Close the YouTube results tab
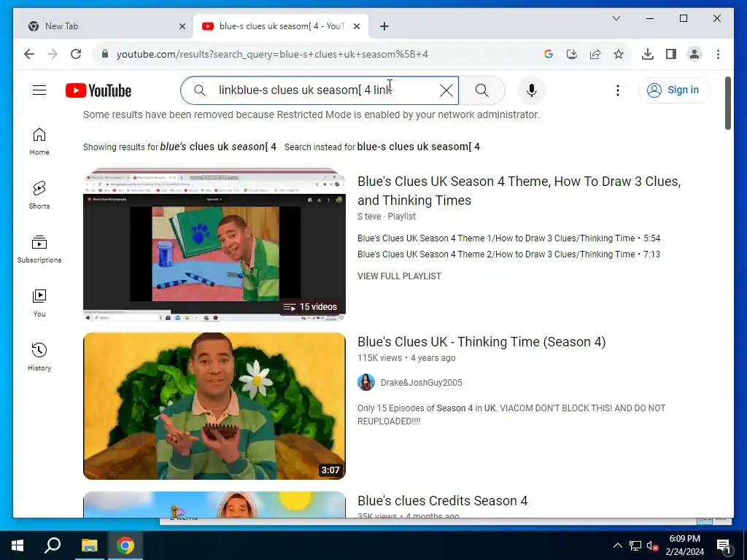The width and height of the screenshot is (747, 560). (x=356, y=26)
